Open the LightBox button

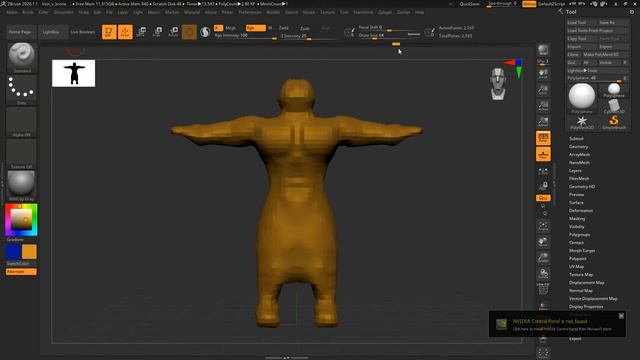point(51,32)
